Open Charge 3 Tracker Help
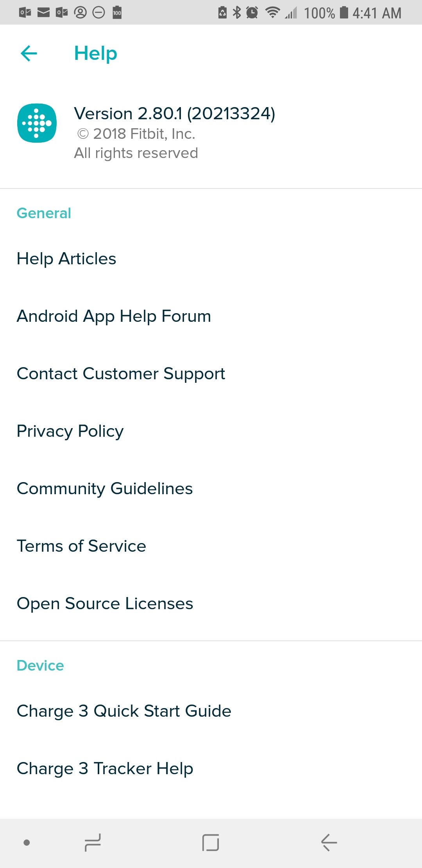Viewport: 422px width, 868px height. click(105, 769)
